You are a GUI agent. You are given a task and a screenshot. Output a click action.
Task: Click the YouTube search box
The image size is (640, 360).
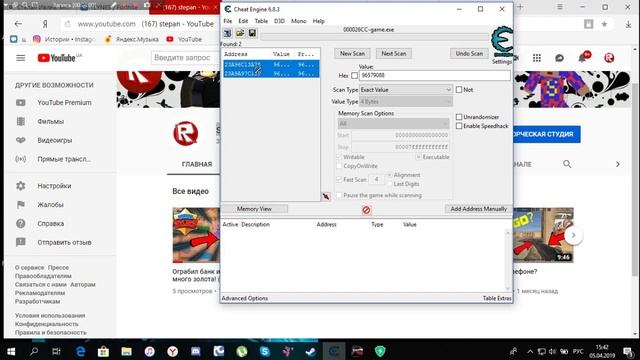click(x=186, y=58)
